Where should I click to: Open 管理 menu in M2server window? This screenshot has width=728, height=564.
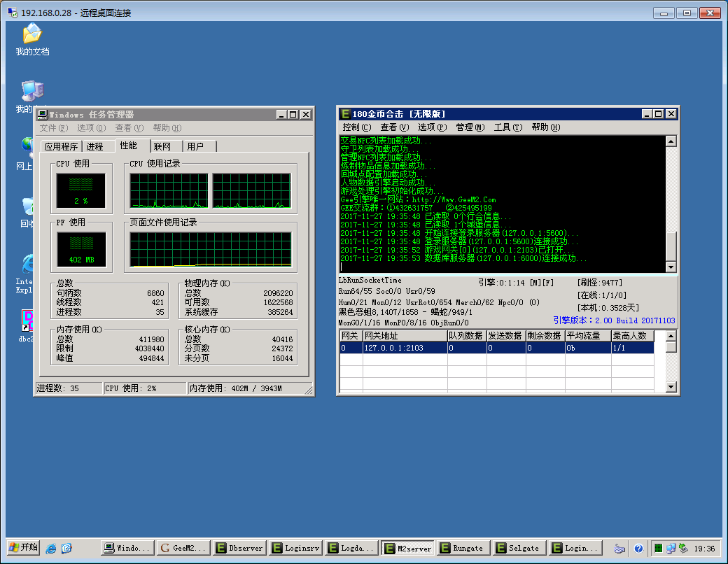470,127
